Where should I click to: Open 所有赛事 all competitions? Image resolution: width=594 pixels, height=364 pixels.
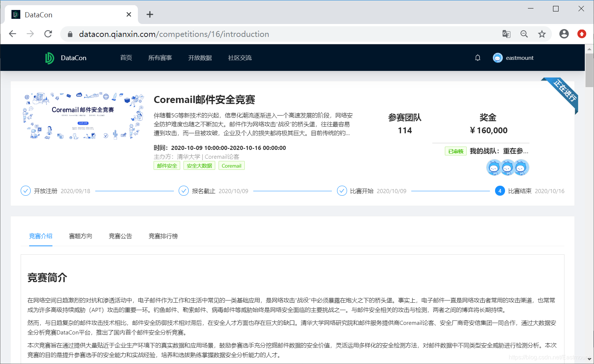pyautogui.click(x=160, y=58)
